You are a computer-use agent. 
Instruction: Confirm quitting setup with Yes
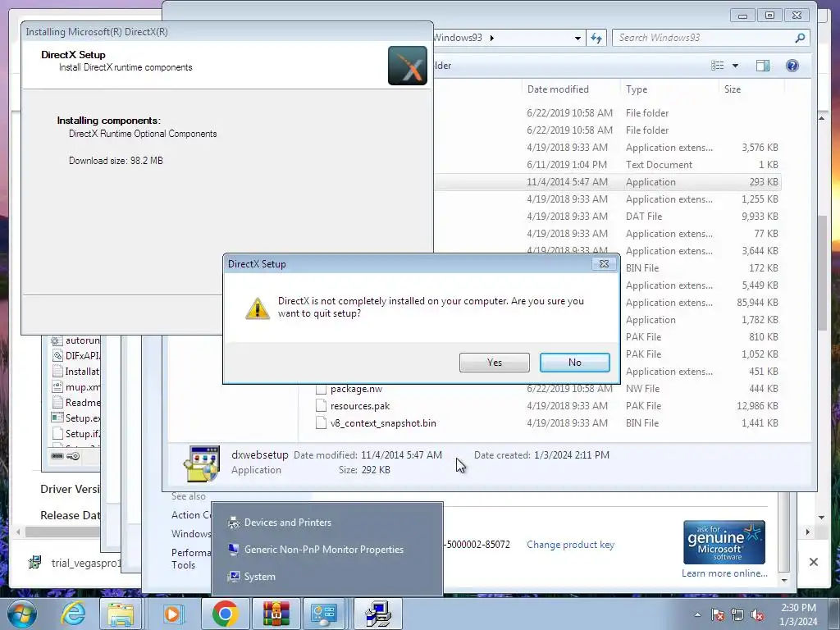point(494,363)
